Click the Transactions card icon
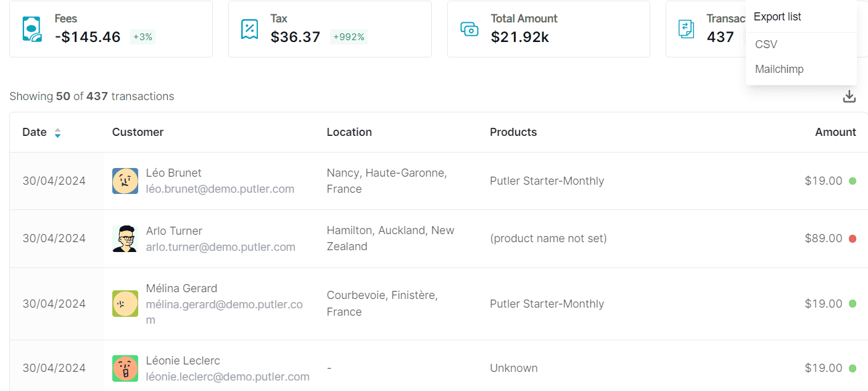The height and width of the screenshot is (391, 868). coord(687,28)
